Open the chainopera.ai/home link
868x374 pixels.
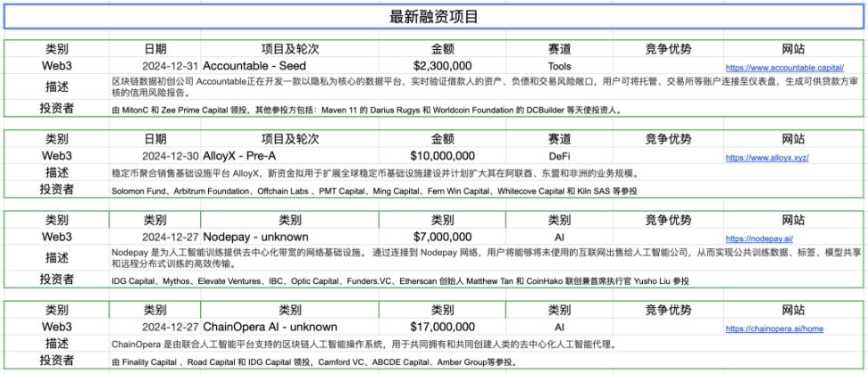click(774, 328)
